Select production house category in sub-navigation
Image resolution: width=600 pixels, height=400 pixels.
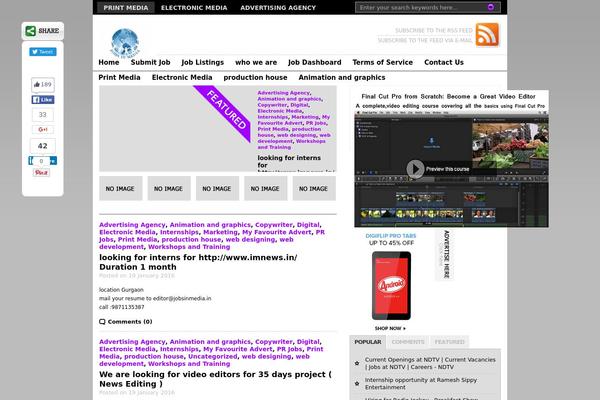(255, 77)
